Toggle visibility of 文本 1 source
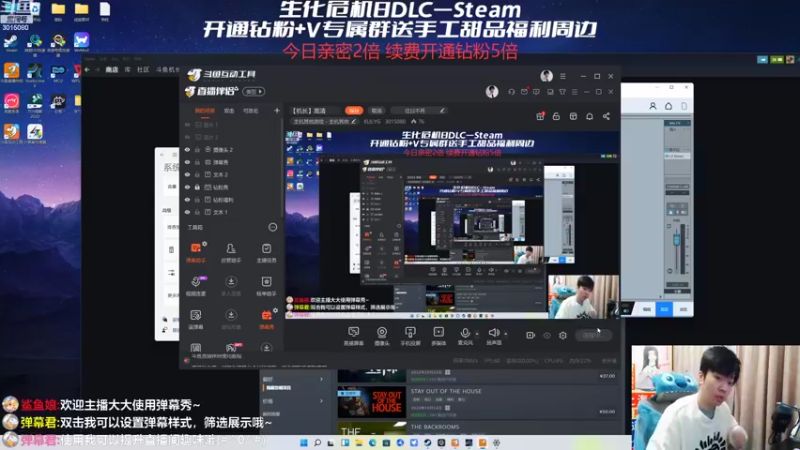This screenshot has height=450, width=800. click(x=187, y=212)
